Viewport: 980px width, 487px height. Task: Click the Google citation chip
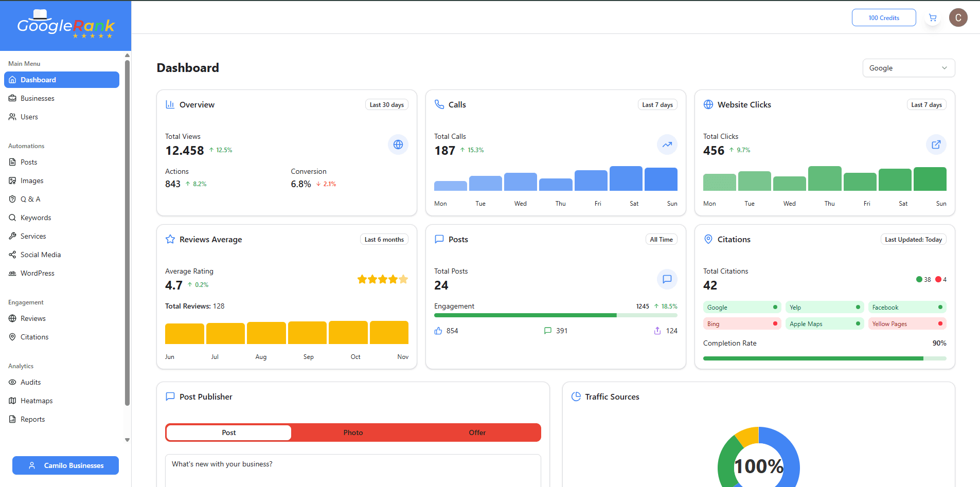[742, 307]
